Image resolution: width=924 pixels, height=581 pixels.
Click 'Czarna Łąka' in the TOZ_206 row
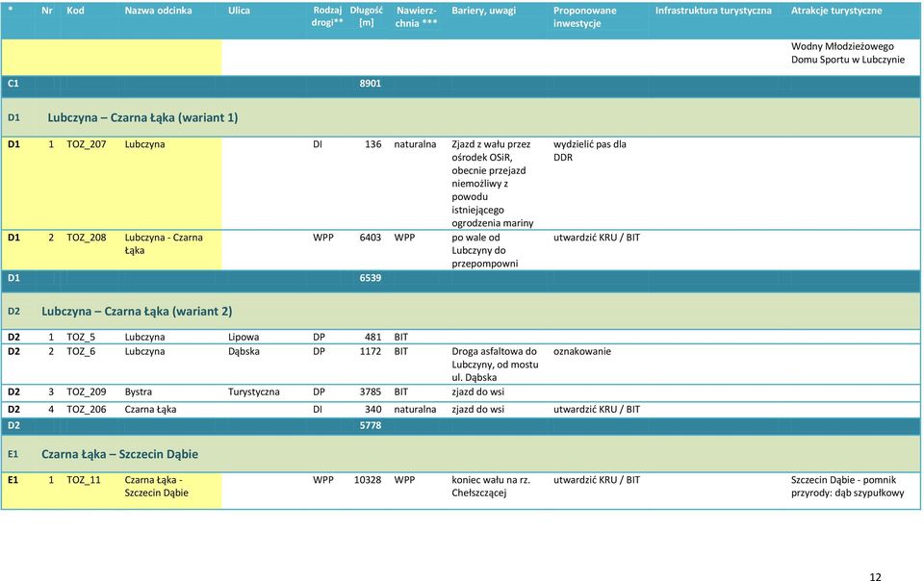tap(150, 410)
